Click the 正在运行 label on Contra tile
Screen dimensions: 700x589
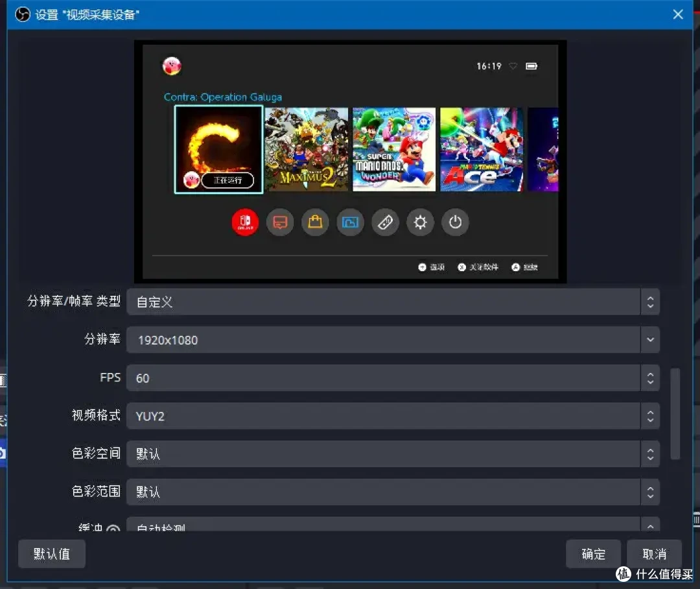[x=227, y=180]
